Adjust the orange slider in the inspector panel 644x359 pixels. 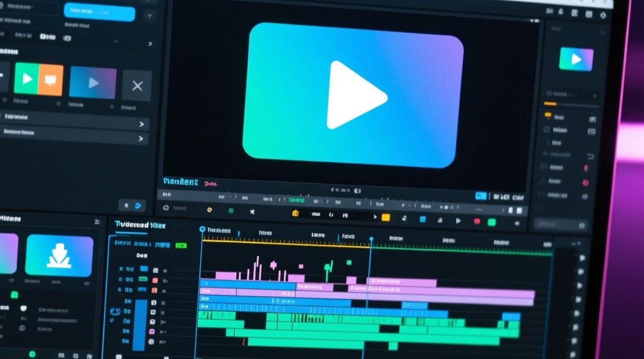tap(571, 104)
